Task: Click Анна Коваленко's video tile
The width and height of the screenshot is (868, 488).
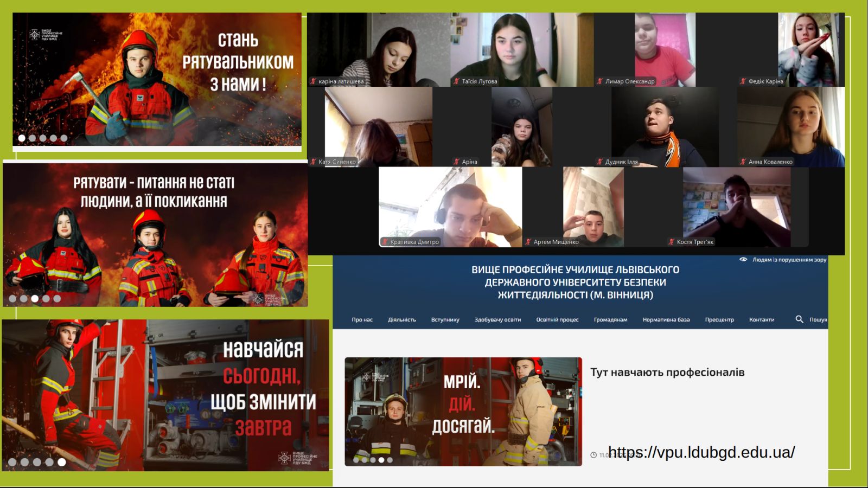Action: coord(791,127)
